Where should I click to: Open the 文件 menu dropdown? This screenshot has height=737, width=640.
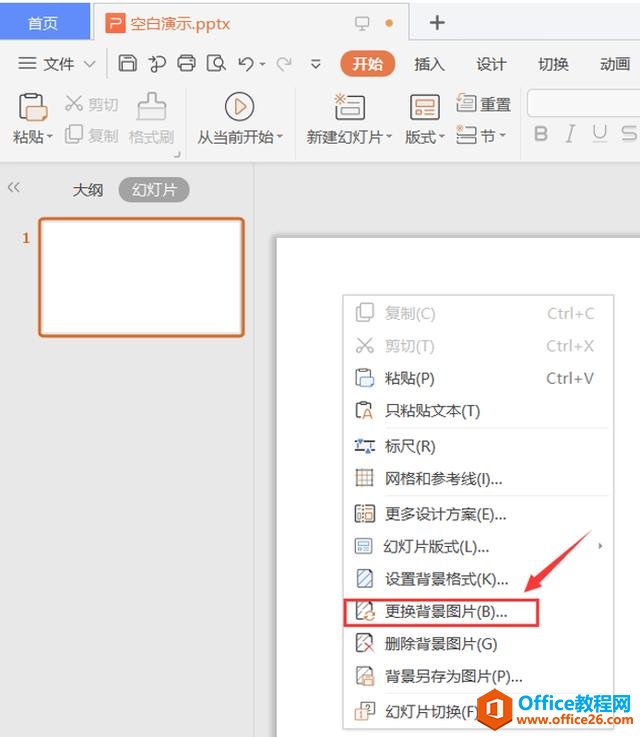57,64
